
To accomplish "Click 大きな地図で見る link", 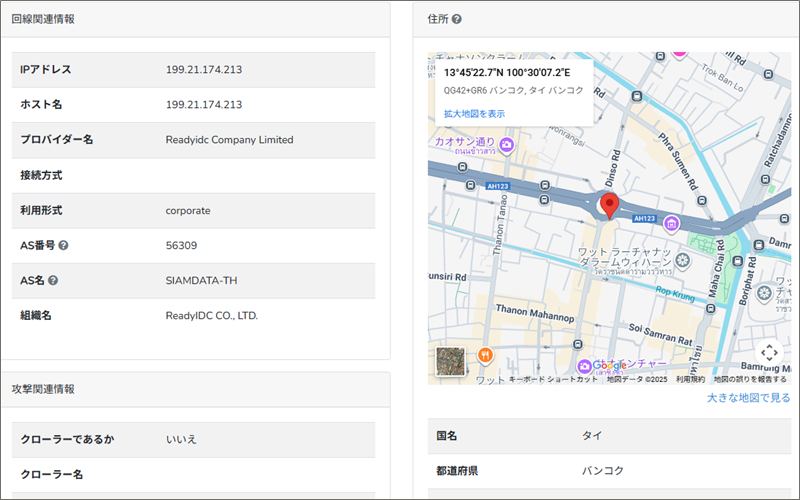I will (x=748, y=398).
